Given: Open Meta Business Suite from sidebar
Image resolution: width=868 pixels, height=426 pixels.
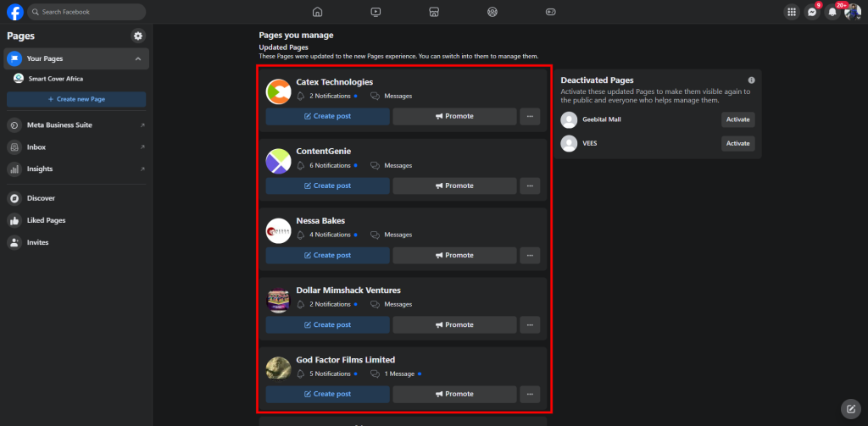Looking at the screenshot, I should (76, 125).
